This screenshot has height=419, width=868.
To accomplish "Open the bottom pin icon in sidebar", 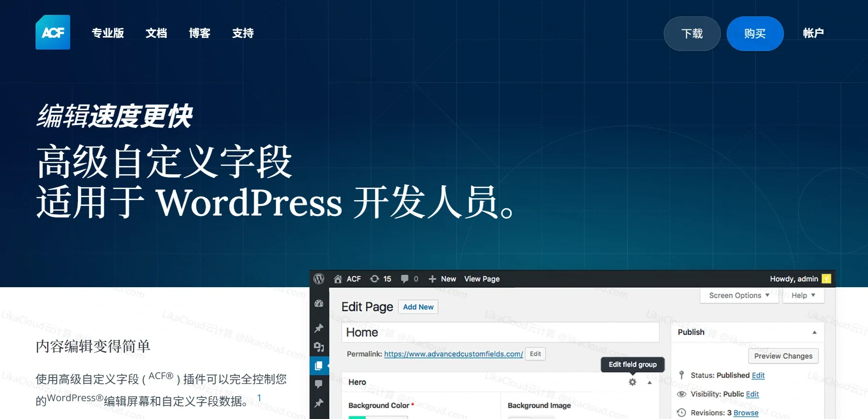I will click(x=319, y=403).
